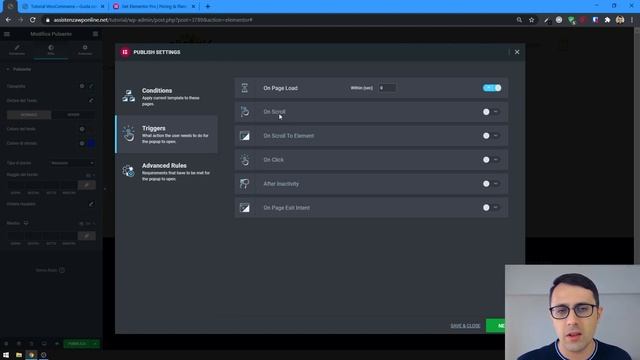The height and width of the screenshot is (360, 640).
Task: Open the border type dropdown
Action: pyautogui.click(x=72, y=163)
